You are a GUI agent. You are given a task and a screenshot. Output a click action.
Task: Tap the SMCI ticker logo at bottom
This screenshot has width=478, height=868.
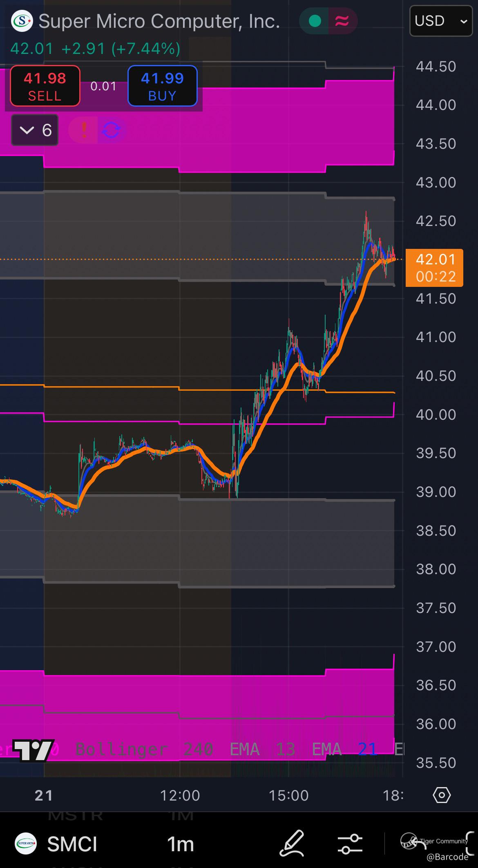[26, 843]
